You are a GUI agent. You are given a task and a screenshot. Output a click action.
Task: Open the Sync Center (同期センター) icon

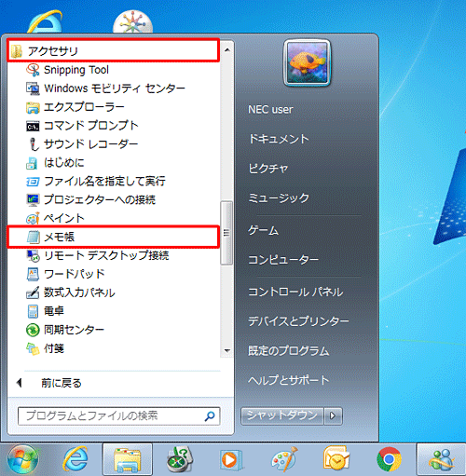[33, 330]
